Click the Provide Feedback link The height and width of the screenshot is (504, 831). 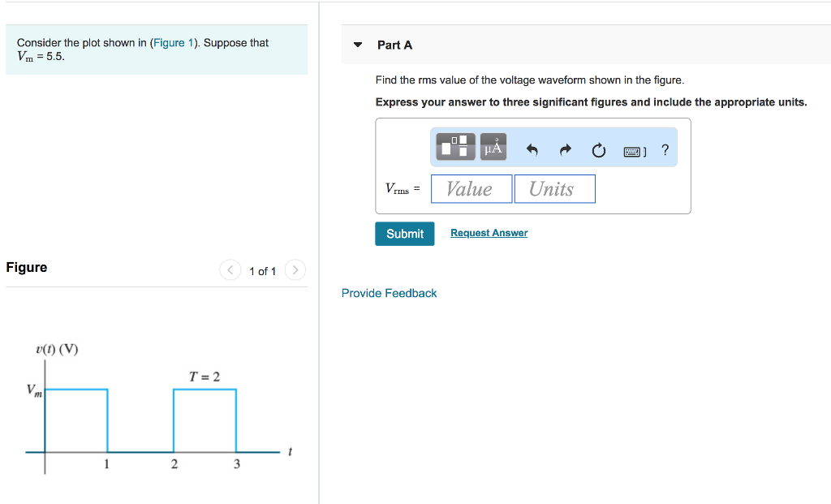pos(389,293)
